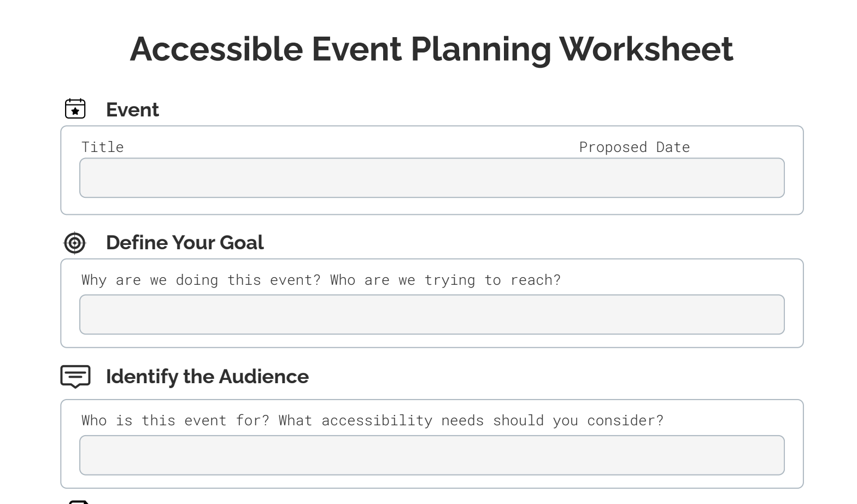The height and width of the screenshot is (504, 857).
Task: Click the calendar star icon beside Event
Action: point(75,109)
